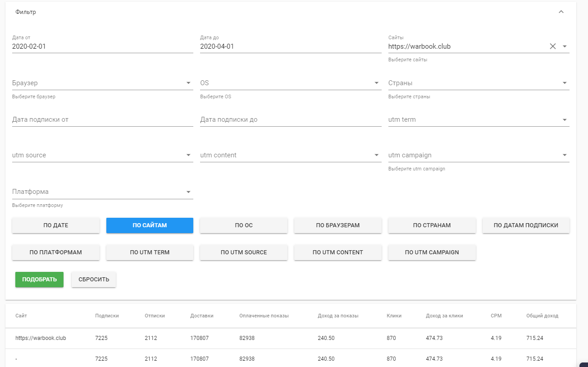Open the Сайты dropdown arrow

[565, 46]
